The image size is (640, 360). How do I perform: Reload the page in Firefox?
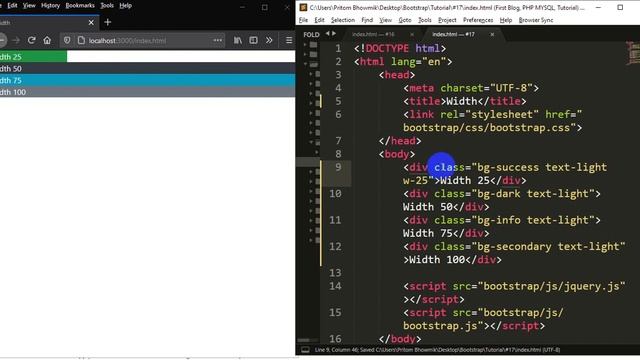pyautogui.click(x=31, y=40)
